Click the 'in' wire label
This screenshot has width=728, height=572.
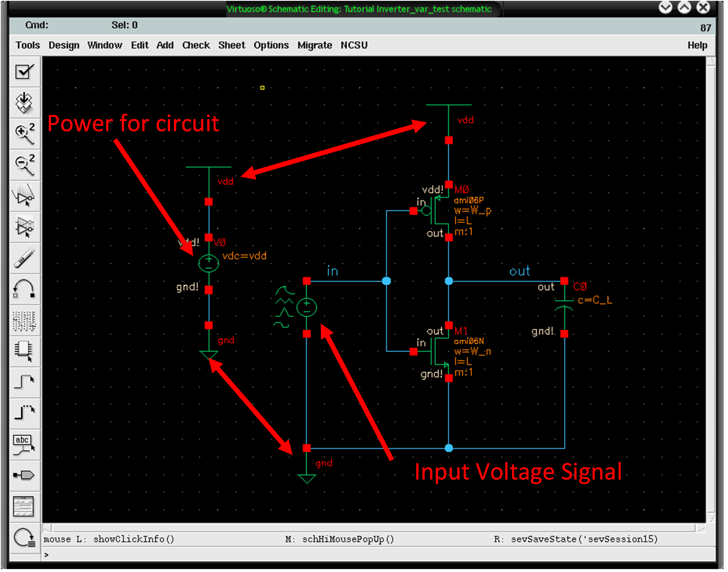pos(333,271)
